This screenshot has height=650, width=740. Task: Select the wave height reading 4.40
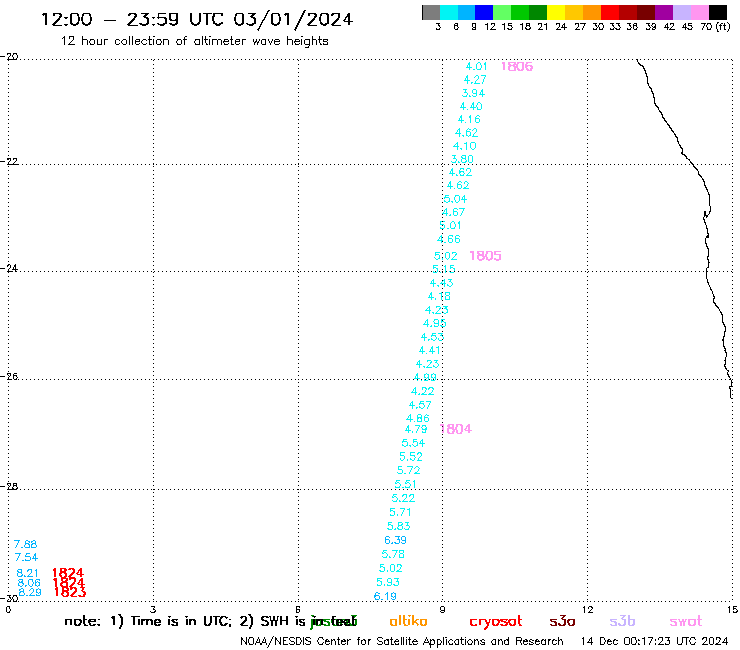tap(471, 106)
